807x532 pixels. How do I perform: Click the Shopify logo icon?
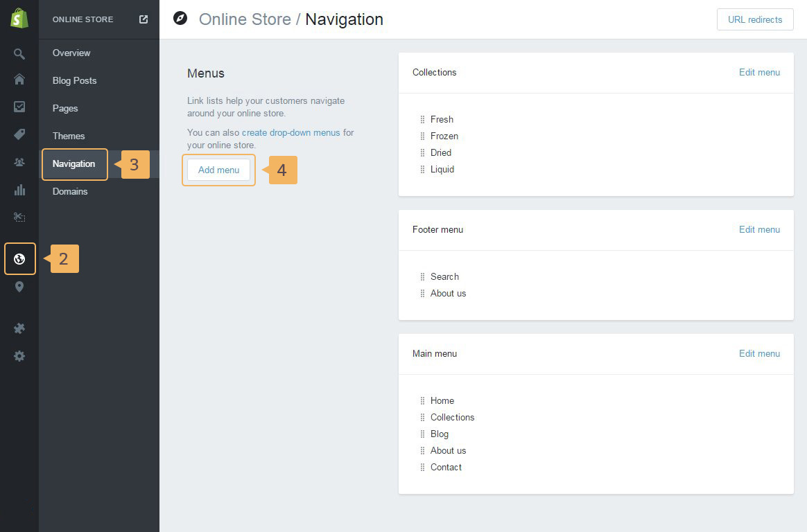[19, 19]
